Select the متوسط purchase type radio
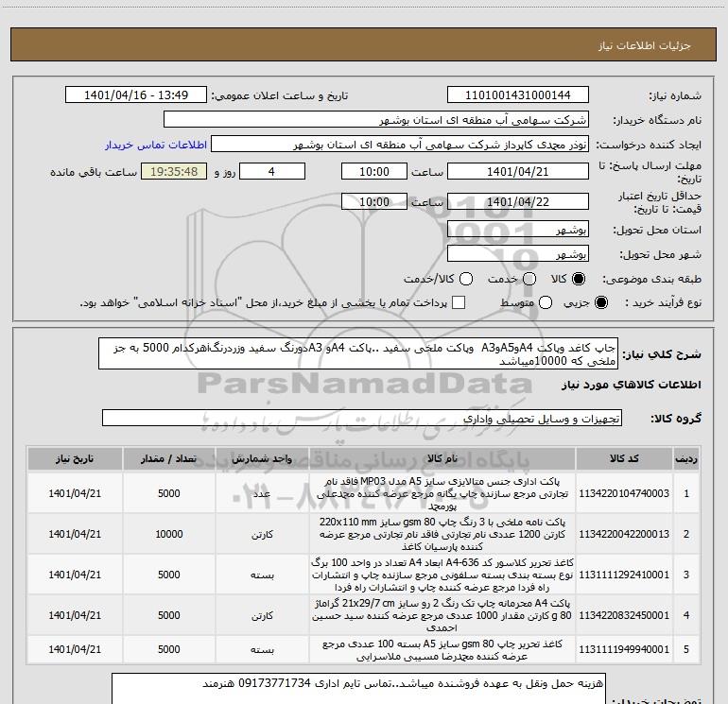Screen dimensions: 728x704 tap(546, 302)
